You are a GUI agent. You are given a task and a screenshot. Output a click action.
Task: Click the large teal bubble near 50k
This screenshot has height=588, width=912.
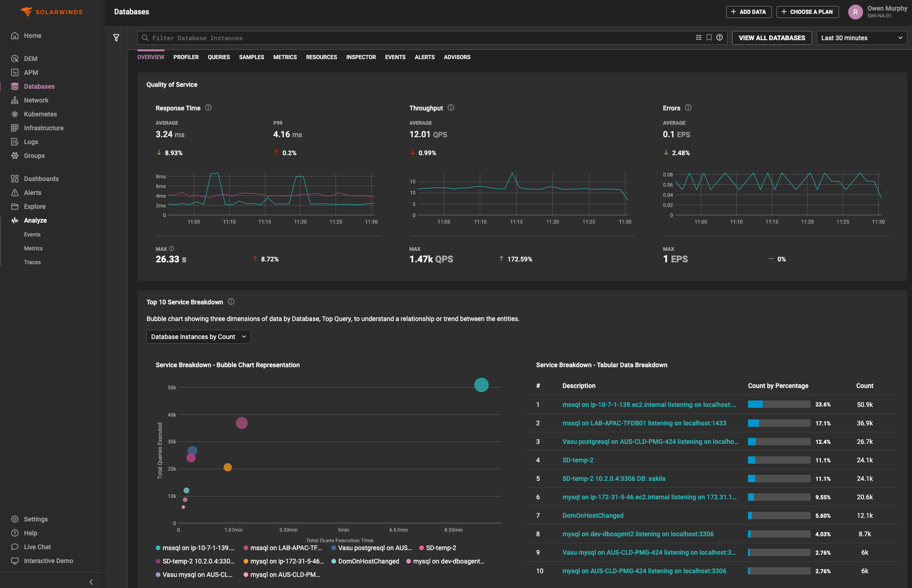(x=481, y=385)
